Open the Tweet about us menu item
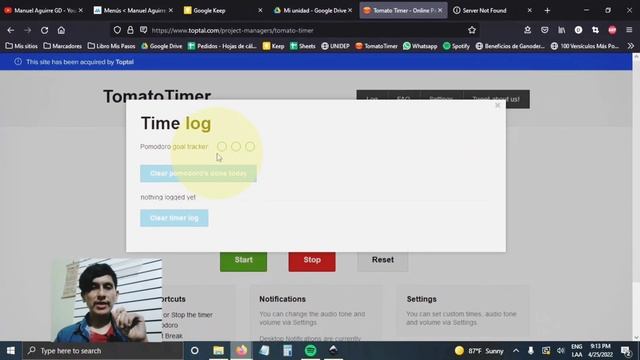 (496, 99)
